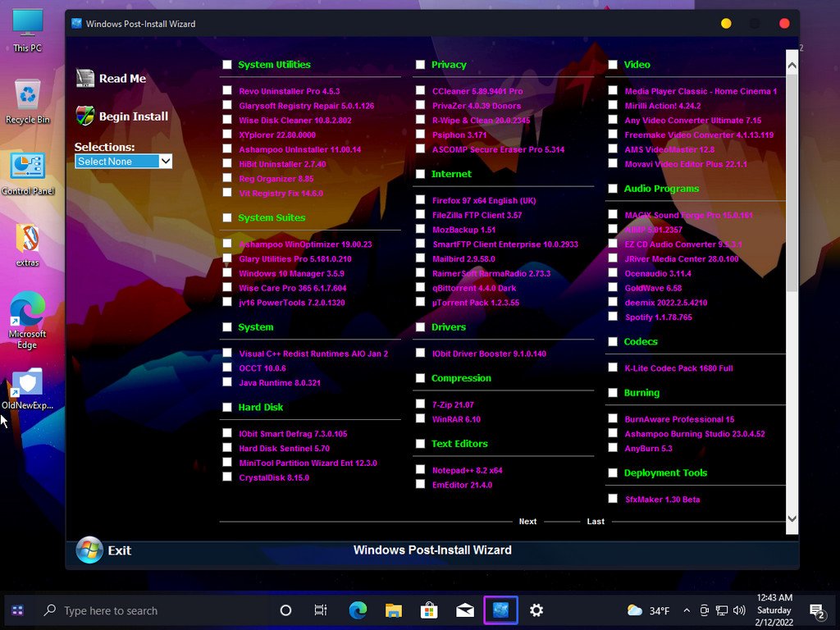Open the Selections dropdown showing Select None
Image resolution: width=840 pixels, height=630 pixels.
pos(123,162)
